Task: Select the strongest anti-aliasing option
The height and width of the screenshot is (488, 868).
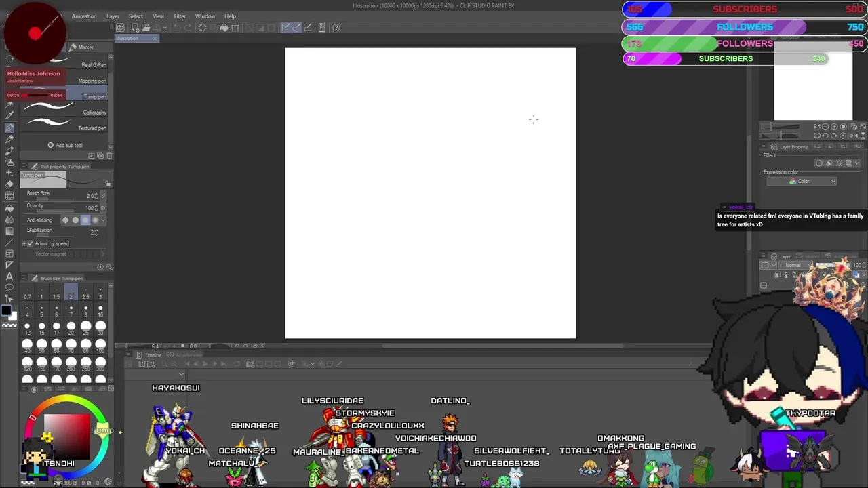Action: pos(95,220)
